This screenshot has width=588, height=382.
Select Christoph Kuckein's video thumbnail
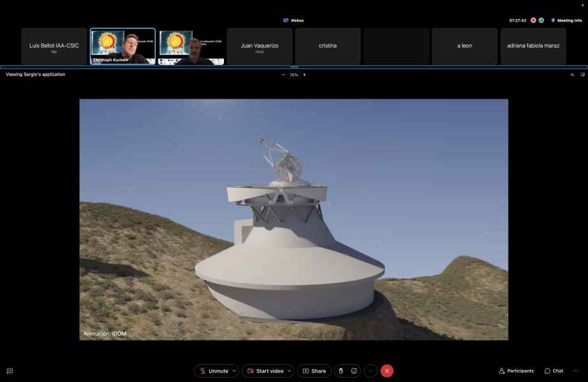click(x=123, y=46)
